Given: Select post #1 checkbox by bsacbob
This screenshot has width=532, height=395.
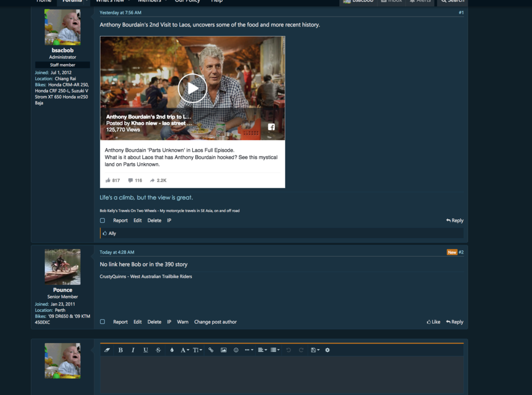Looking at the screenshot, I should click(102, 220).
